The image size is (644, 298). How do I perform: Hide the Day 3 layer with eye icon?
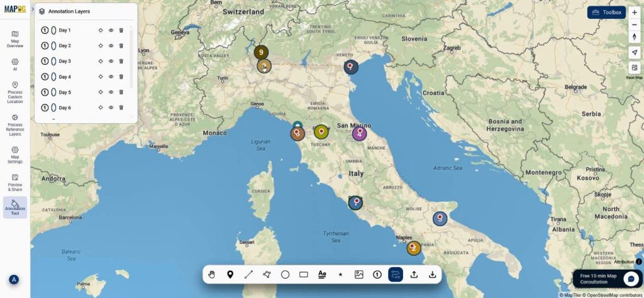(111, 61)
